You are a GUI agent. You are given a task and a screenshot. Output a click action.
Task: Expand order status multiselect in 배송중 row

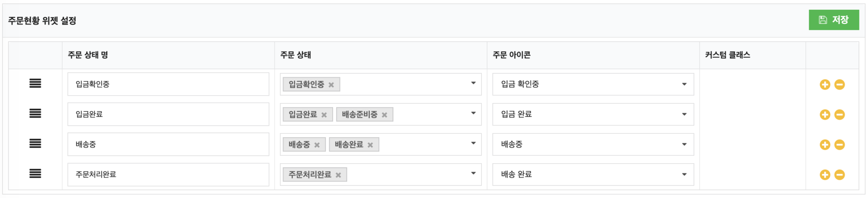(473, 144)
